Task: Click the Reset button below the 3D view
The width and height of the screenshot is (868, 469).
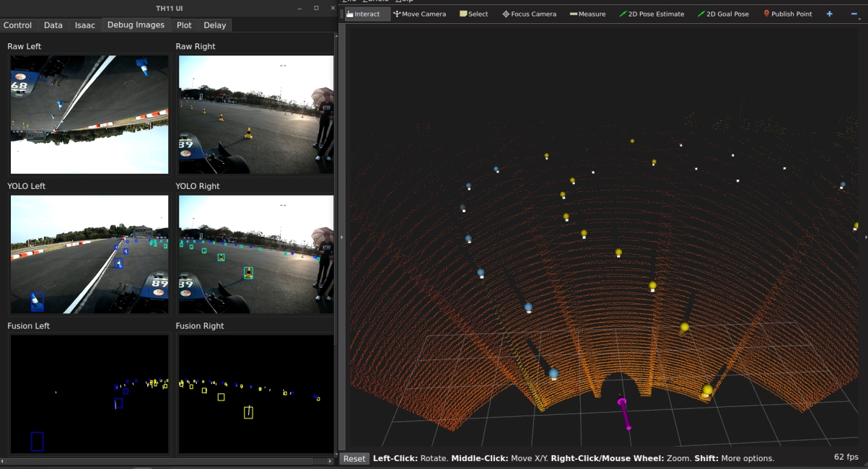Action: point(354,458)
